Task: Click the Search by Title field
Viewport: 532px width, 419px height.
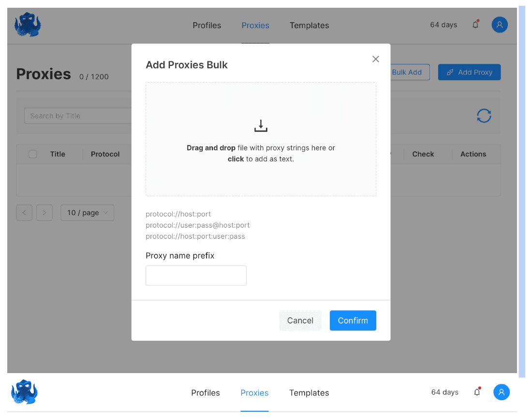Action: (77, 116)
